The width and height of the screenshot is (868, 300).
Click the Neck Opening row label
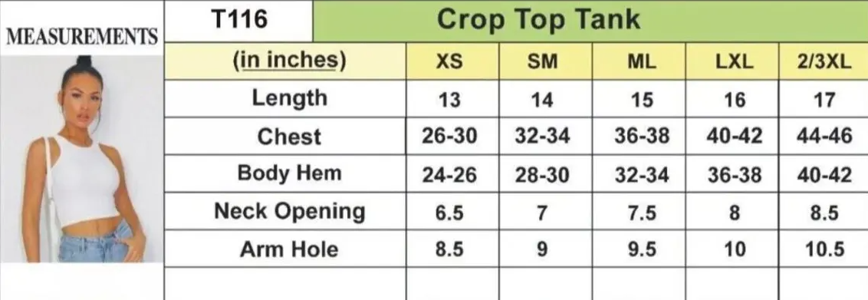click(290, 212)
